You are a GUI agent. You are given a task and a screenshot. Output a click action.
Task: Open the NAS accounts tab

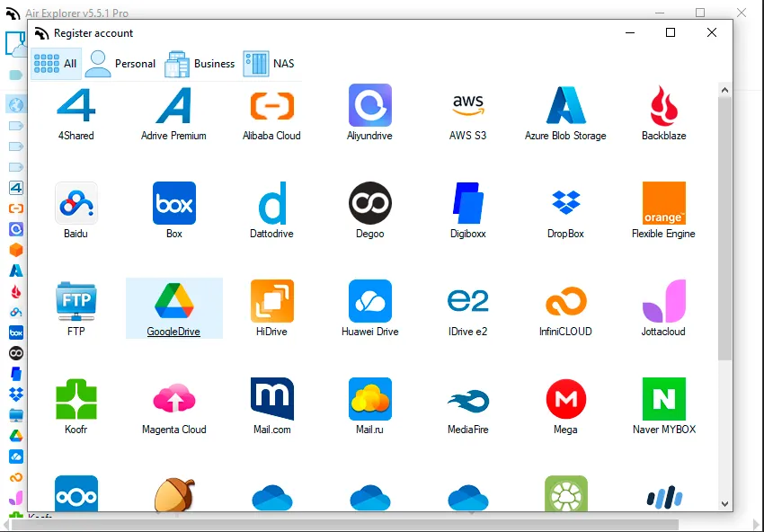click(x=269, y=63)
